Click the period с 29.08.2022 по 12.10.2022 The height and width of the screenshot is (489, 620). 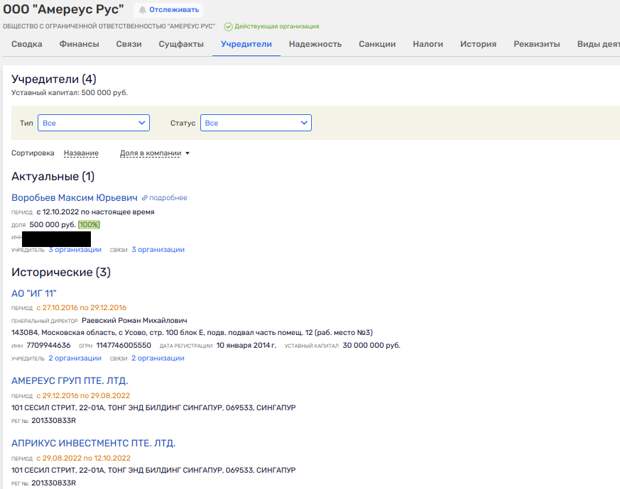(83, 458)
